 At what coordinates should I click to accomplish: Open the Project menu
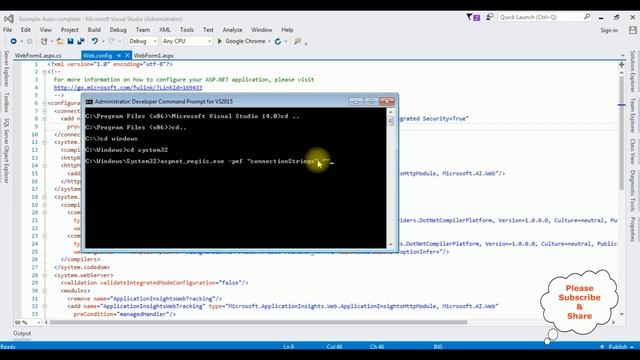(69, 30)
